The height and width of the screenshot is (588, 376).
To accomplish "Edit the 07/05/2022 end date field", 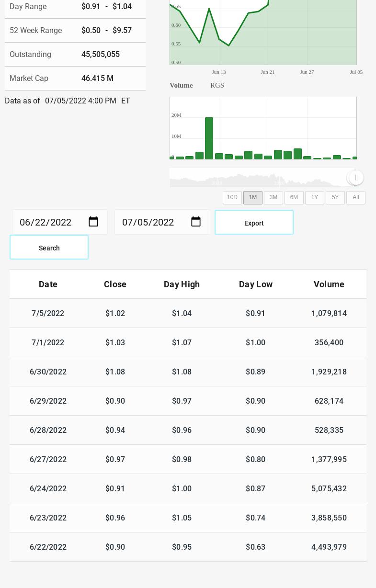I will pyautogui.click(x=162, y=222).
